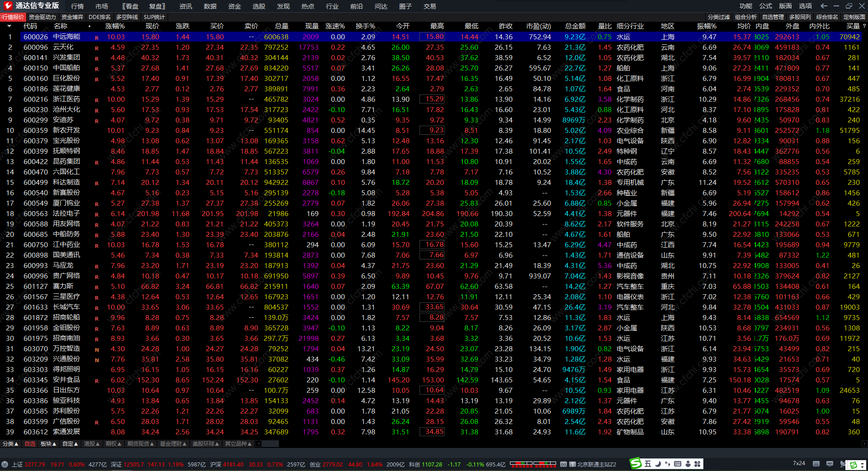
Task: Open the Sogou toolbox four-leaf icon
Action: point(697,464)
